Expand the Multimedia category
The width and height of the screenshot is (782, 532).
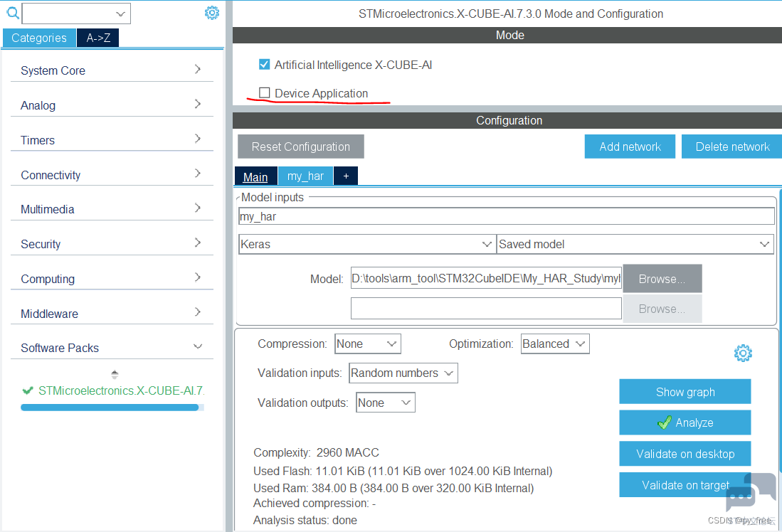tap(112, 209)
